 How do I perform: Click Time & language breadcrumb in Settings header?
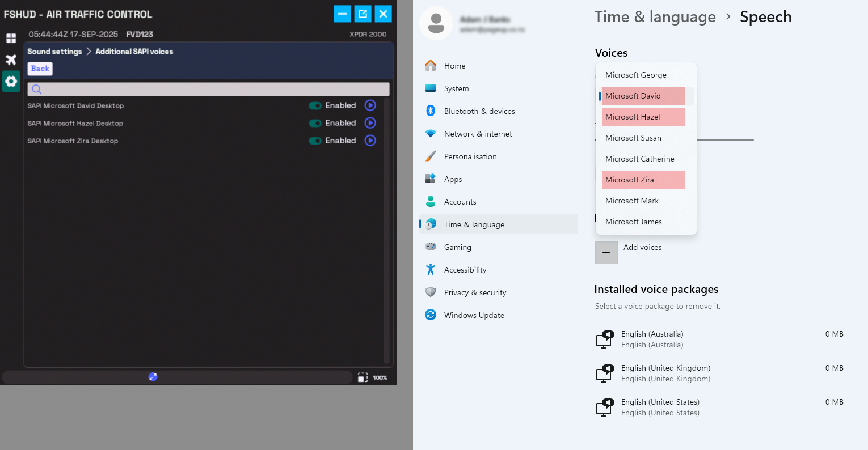tap(655, 17)
